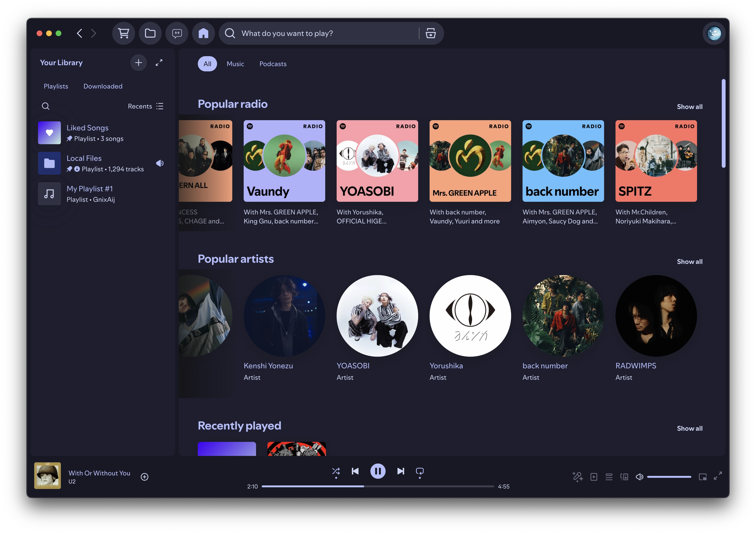The width and height of the screenshot is (756, 533).
Task: Add With Or Without You to Liked Songs
Action: pos(145,477)
